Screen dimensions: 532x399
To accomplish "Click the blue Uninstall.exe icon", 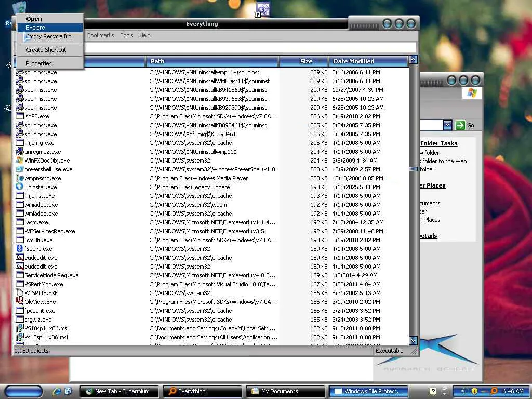I will pyautogui.click(x=19, y=187).
